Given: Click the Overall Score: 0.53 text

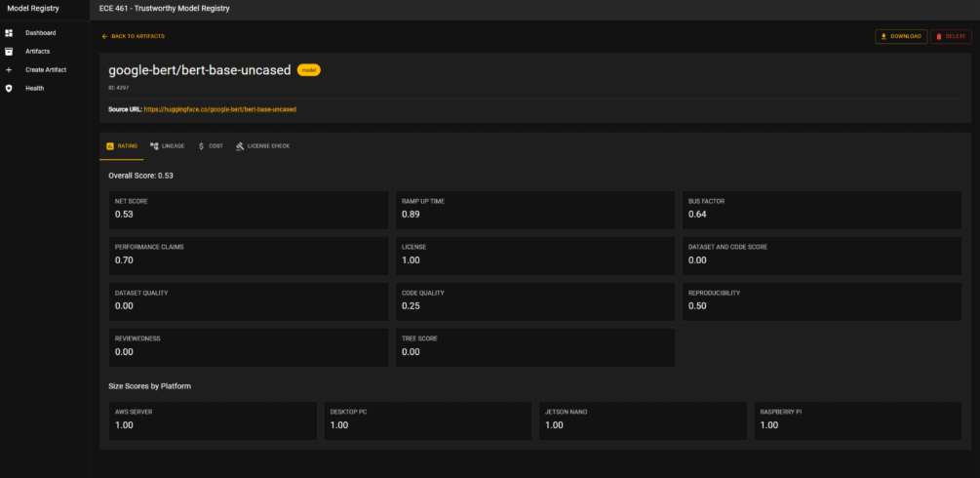Looking at the screenshot, I should tap(140, 176).
